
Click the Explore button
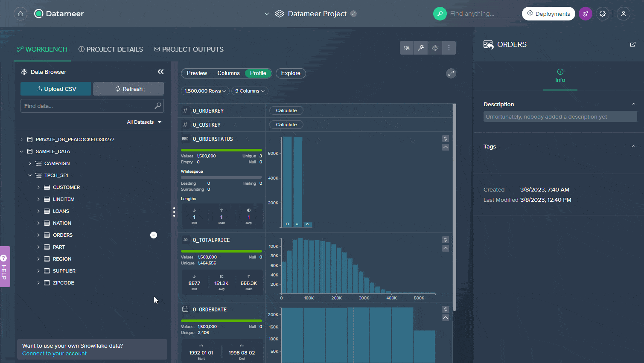(291, 73)
